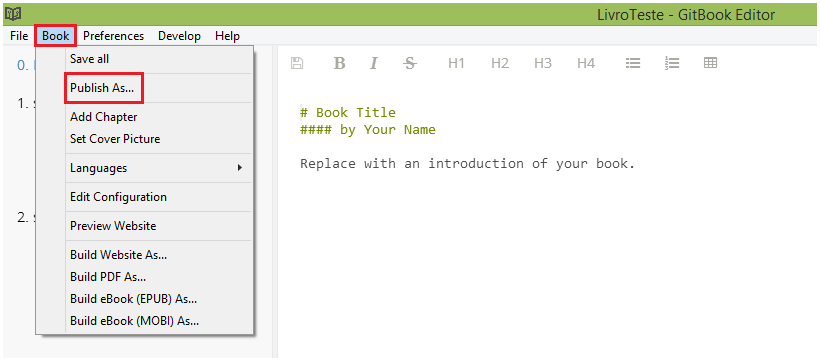
Task: Insert an H2 heading
Action: 500,63
